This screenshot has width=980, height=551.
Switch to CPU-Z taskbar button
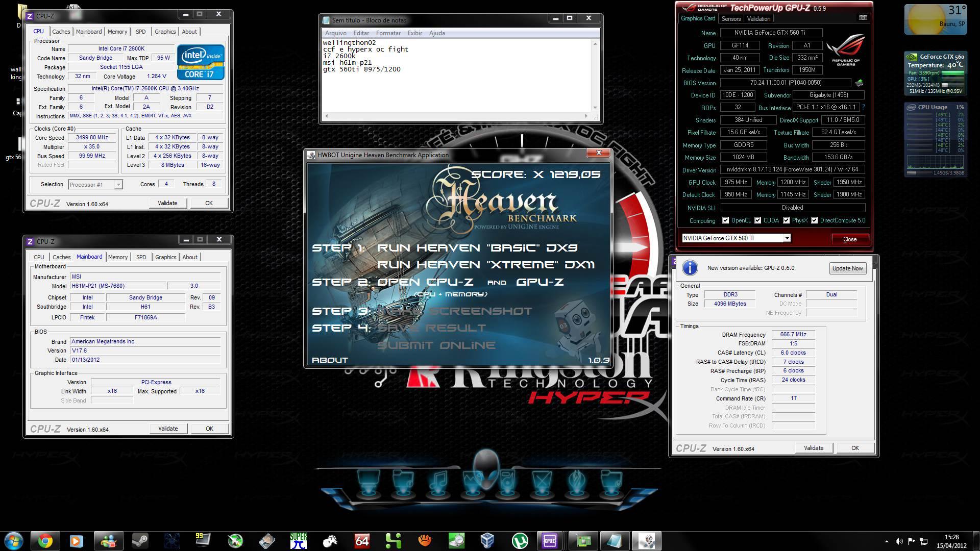550,541
